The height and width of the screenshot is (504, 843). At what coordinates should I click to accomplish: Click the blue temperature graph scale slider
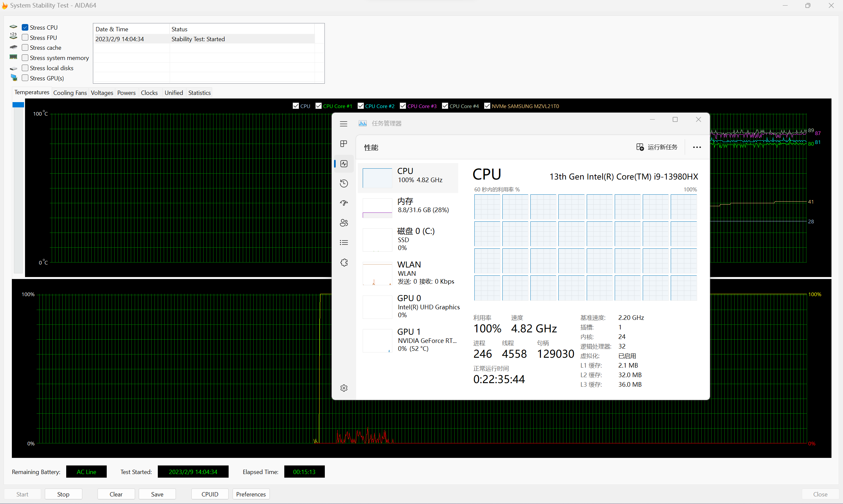[18, 105]
